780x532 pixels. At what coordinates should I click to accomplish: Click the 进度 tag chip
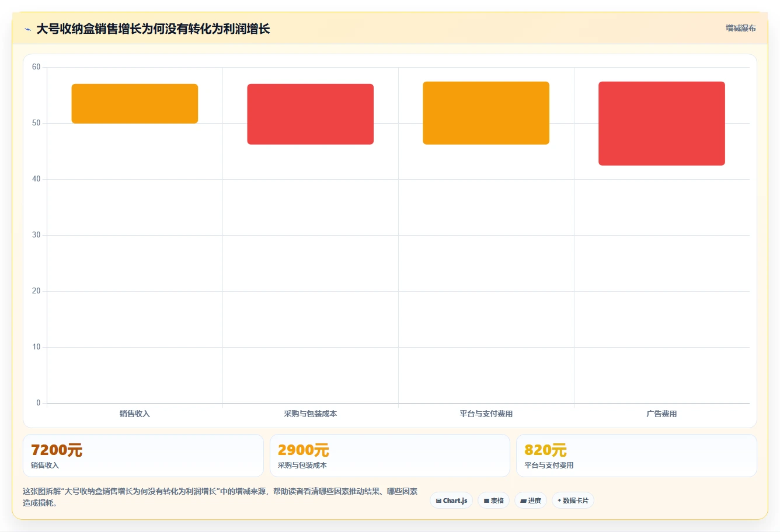click(x=531, y=501)
